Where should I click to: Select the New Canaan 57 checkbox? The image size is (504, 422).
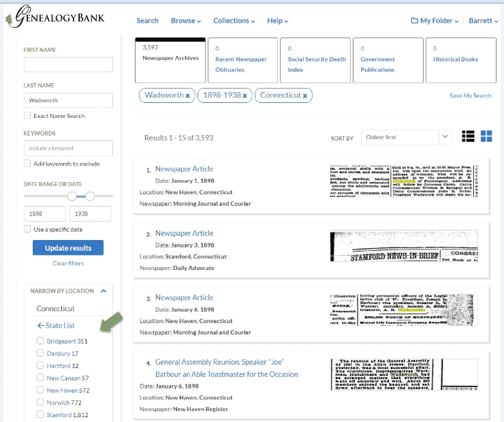click(40, 378)
